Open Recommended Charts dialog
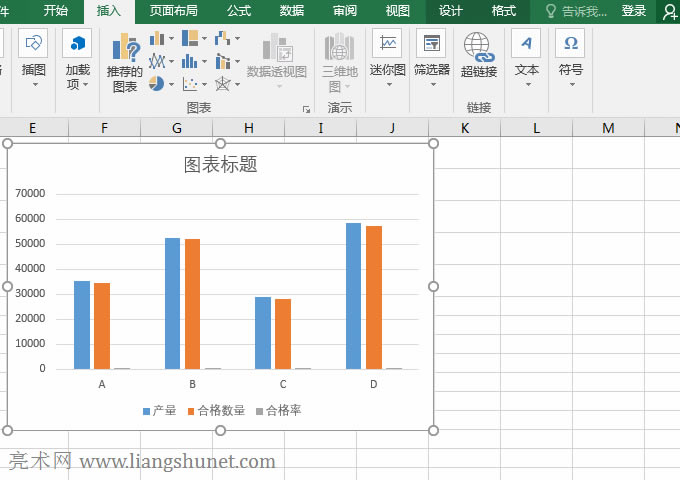 [125, 63]
